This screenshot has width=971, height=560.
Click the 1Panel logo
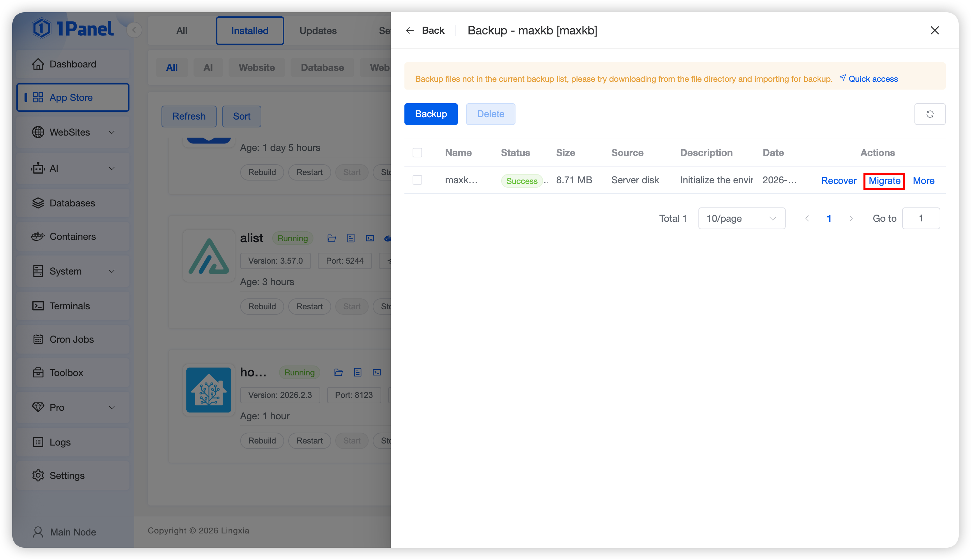pos(73,29)
